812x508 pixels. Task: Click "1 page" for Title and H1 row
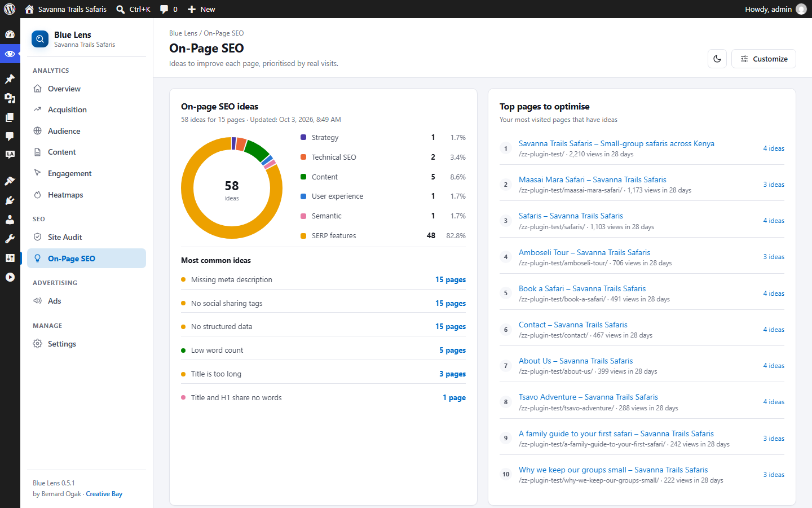(454, 397)
